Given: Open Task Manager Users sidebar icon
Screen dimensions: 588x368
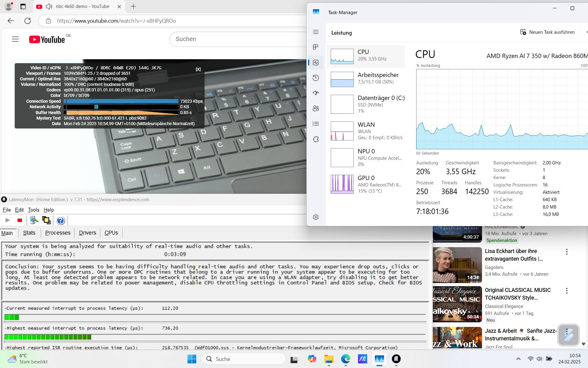Looking at the screenshot, I should [316, 108].
